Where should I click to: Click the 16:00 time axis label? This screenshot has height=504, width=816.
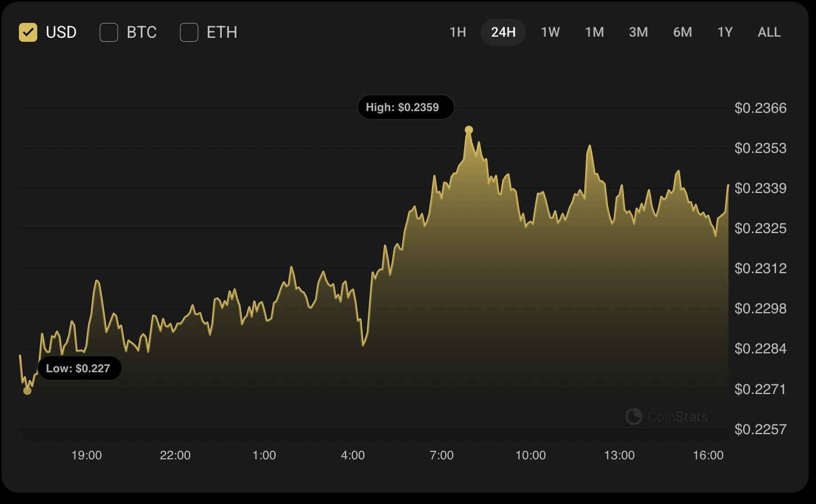click(708, 455)
